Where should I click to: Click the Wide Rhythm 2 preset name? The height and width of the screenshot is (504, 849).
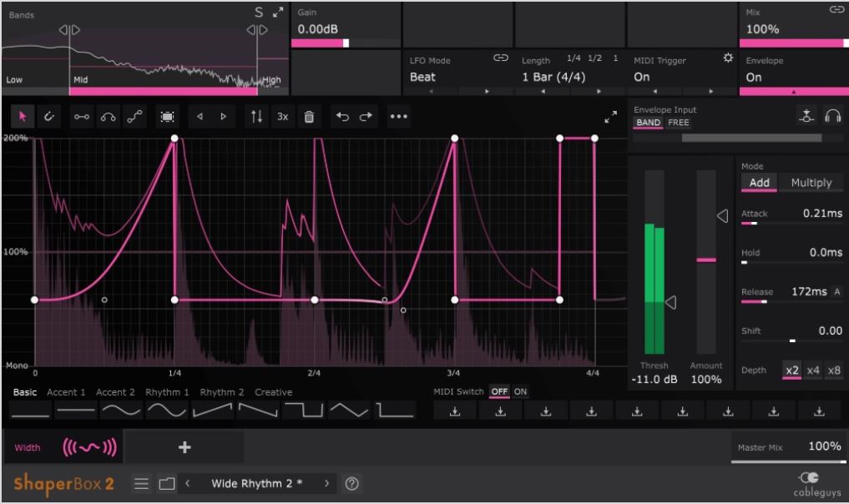pos(257,483)
